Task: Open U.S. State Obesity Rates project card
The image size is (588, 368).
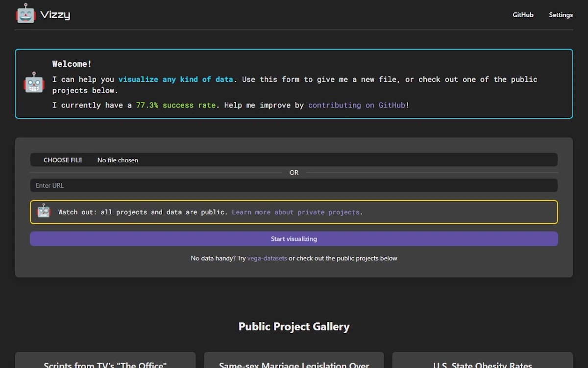Action: click(x=483, y=360)
